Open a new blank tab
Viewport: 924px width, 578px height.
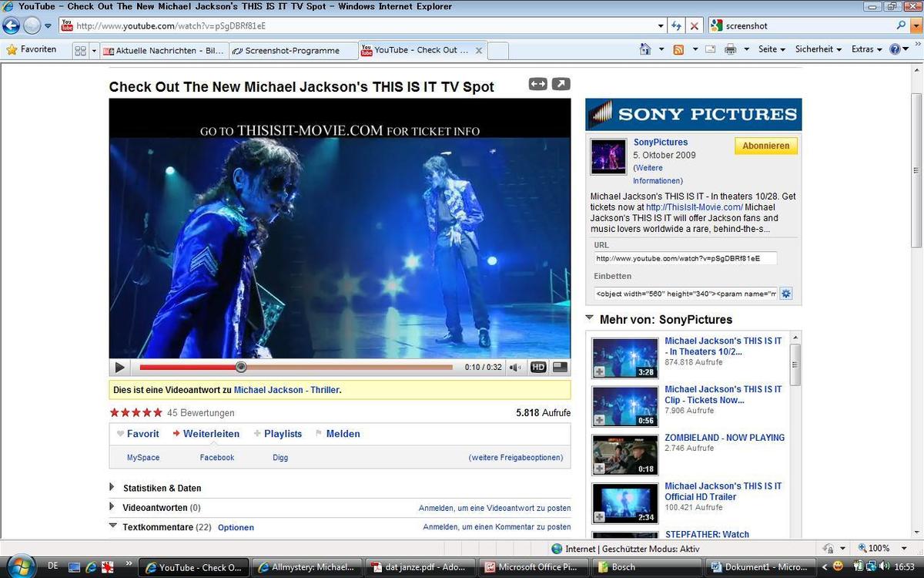(498, 51)
